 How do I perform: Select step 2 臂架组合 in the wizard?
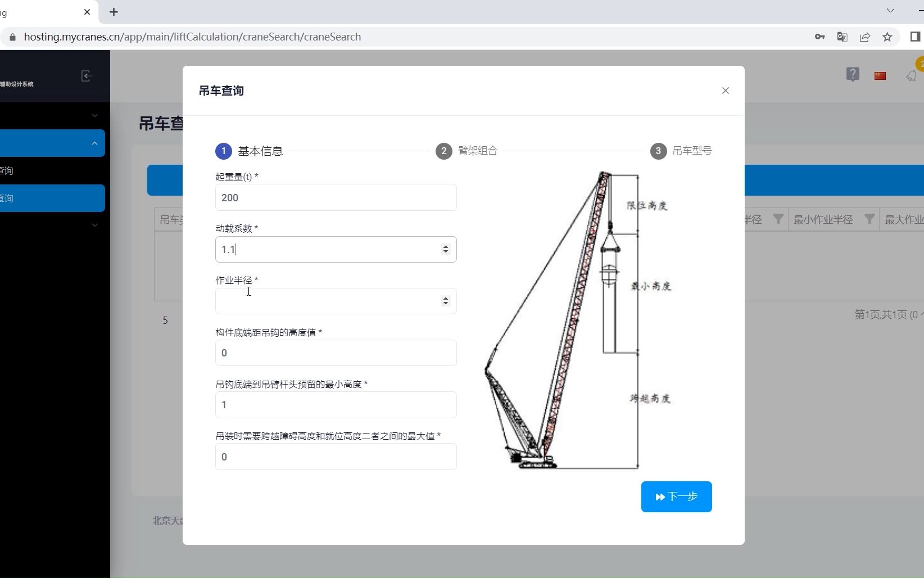tap(443, 151)
